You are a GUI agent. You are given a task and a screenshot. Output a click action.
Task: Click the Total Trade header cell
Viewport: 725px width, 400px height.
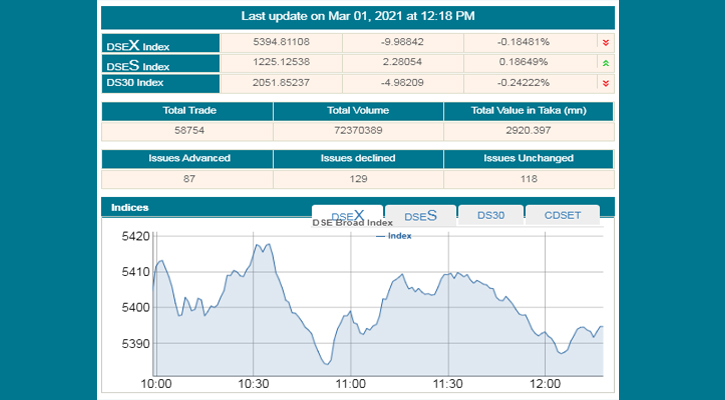click(x=188, y=110)
